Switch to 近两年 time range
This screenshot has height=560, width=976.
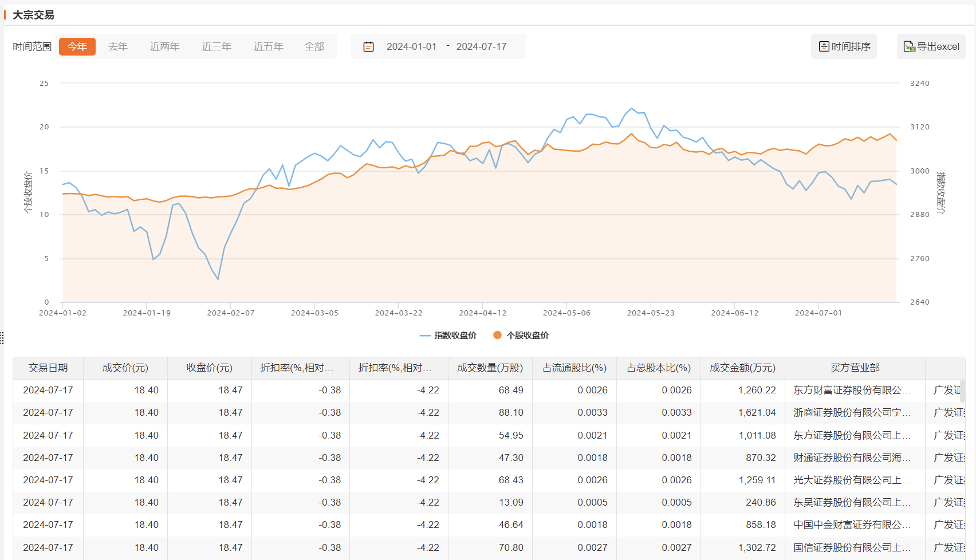(x=165, y=47)
